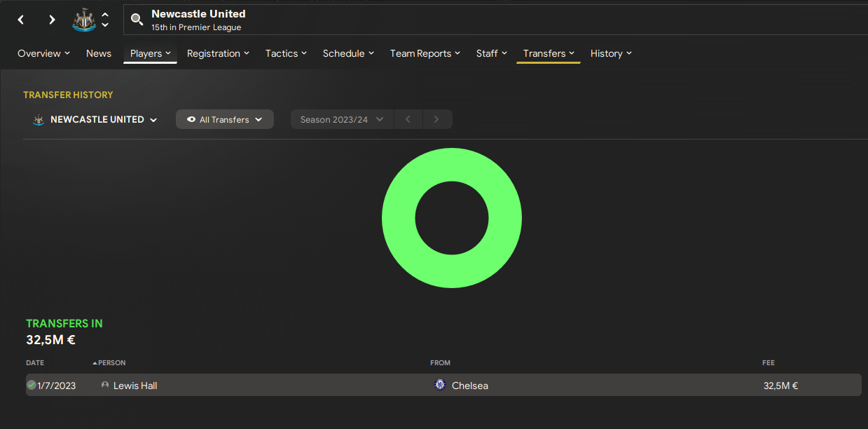
Task: Click the Newcastle United crest in header
Action: click(x=84, y=20)
